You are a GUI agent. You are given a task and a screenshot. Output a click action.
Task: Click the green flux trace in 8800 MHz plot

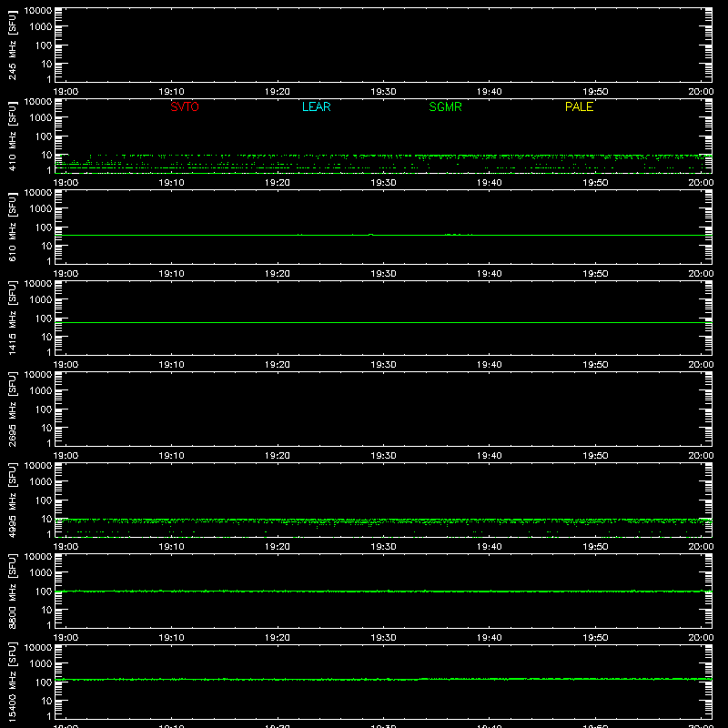[x=383, y=591]
